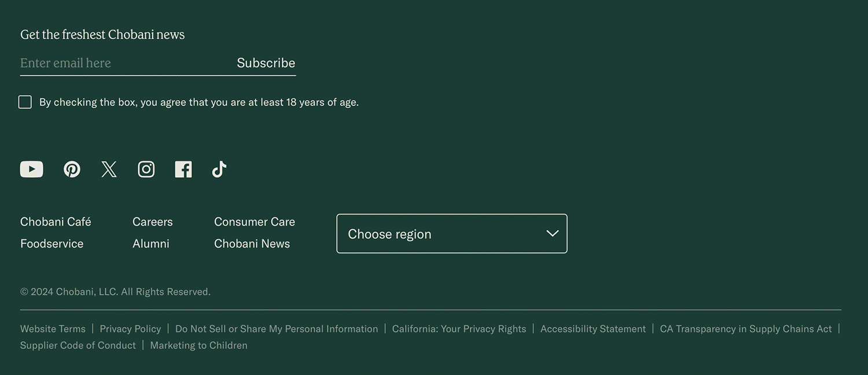Open Do Not Sell or Share My Personal Information
Image resolution: width=868 pixels, height=375 pixels.
click(277, 329)
